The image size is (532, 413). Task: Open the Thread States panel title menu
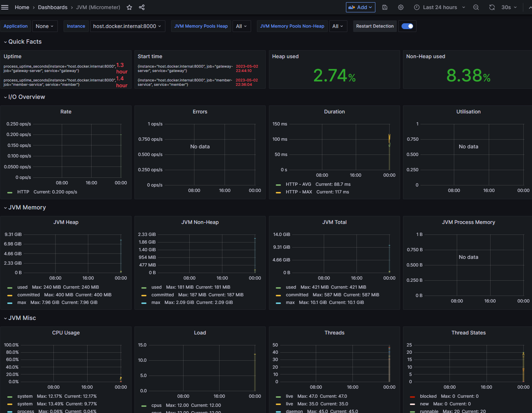468,333
